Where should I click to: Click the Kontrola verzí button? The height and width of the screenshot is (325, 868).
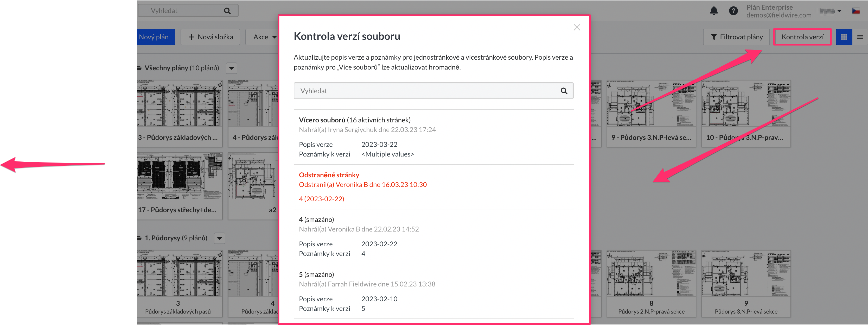(802, 37)
